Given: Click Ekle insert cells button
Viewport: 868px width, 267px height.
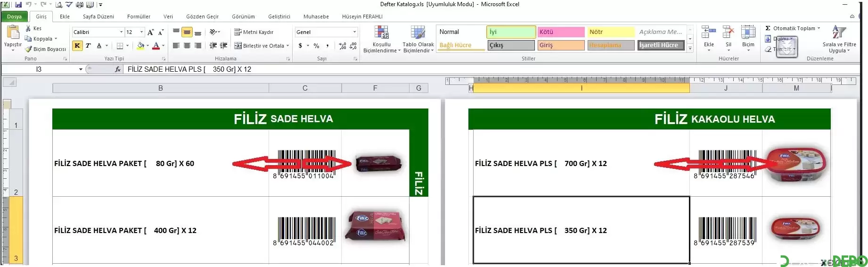Looking at the screenshot, I should [709, 38].
